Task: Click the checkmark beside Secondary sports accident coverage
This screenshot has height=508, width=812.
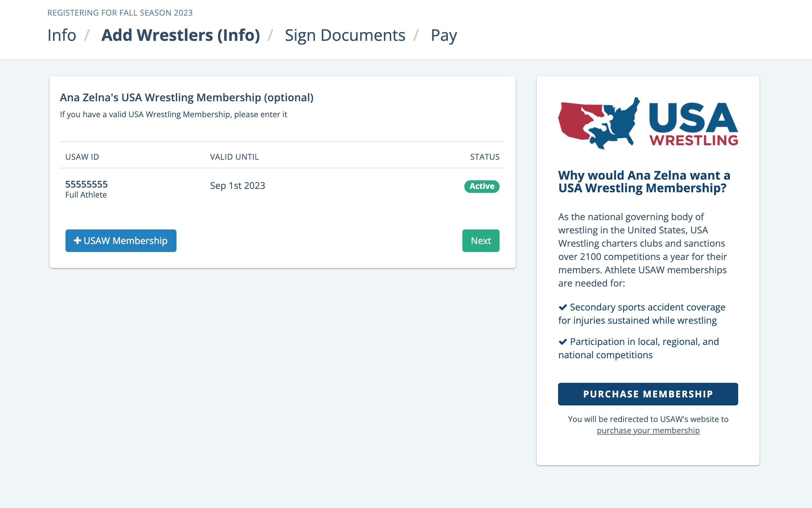Action: tap(563, 307)
